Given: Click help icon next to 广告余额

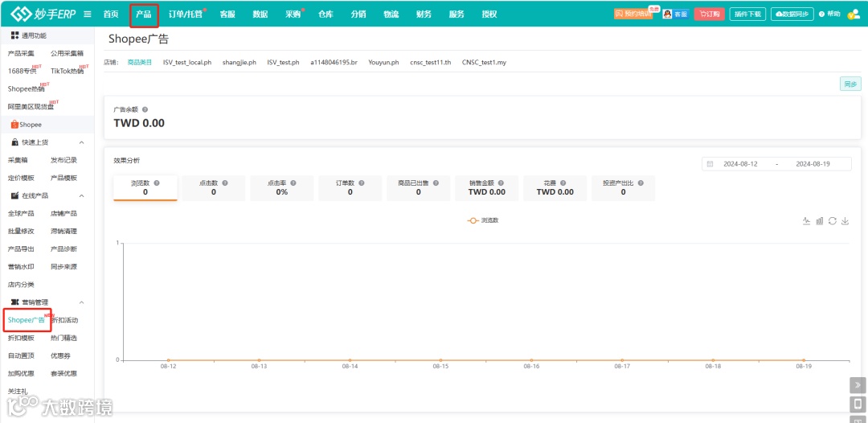Looking at the screenshot, I should point(145,109).
